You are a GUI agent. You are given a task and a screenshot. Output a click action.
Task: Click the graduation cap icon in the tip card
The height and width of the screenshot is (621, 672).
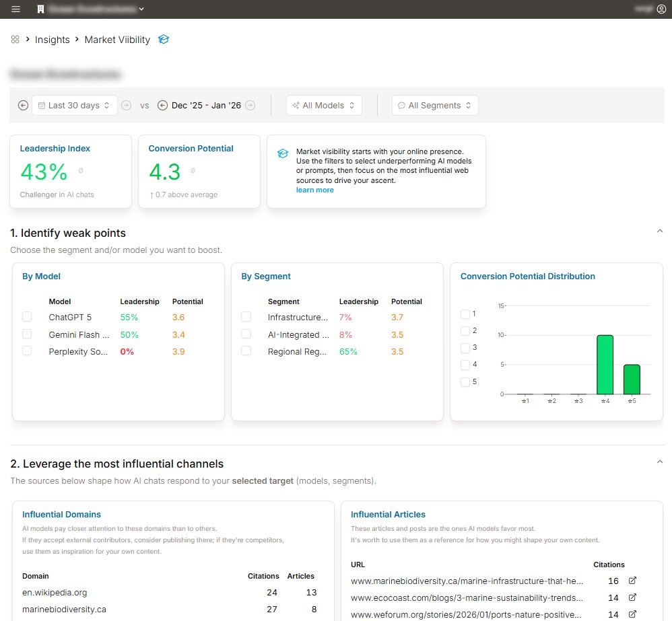click(283, 153)
